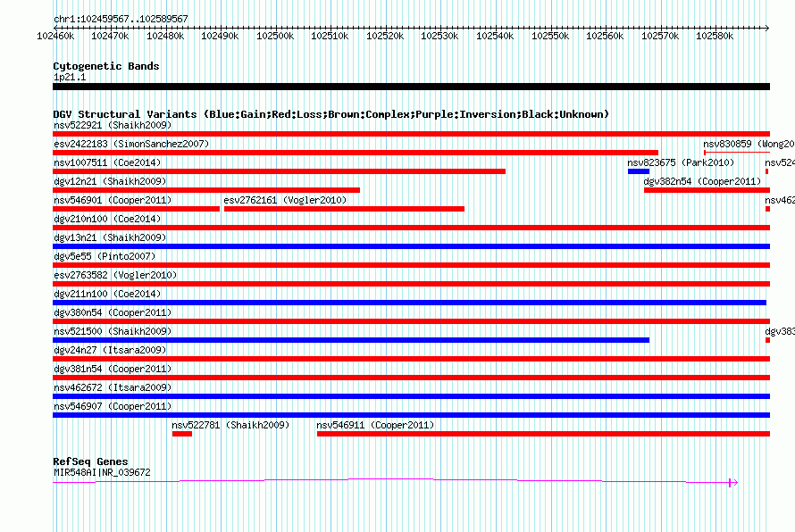Click the red dgv12n21 loss bar

point(206,190)
